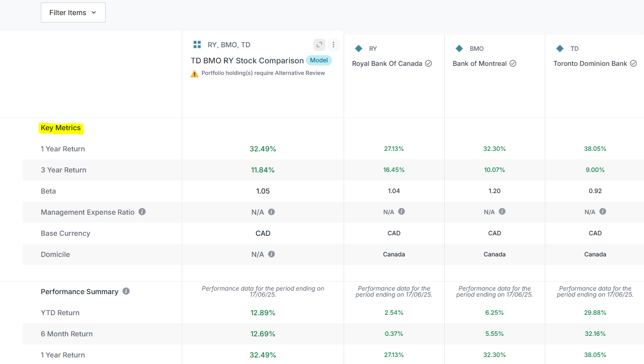The image size is (644, 364).
Task: Click the verified check beside Toronto Dominion Bank
Action: pyautogui.click(x=633, y=63)
